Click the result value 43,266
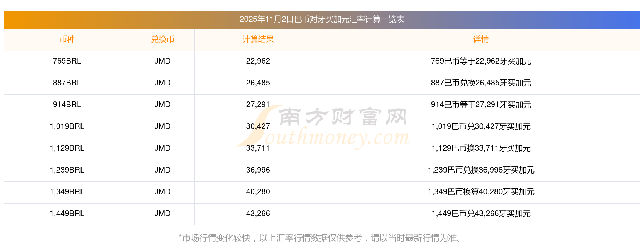This screenshot has height=249, width=644. pos(258,214)
